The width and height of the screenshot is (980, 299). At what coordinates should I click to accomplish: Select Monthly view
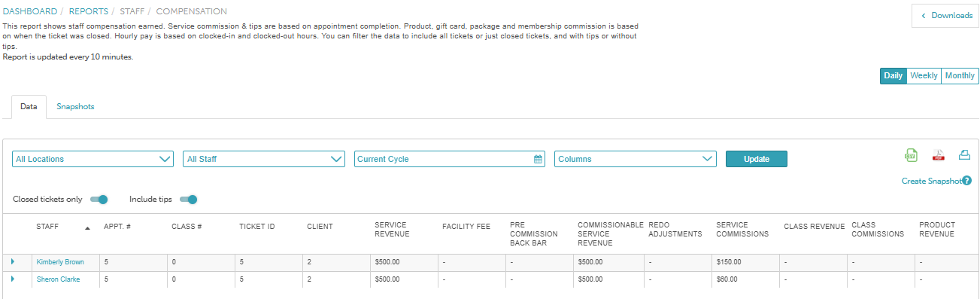click(x=960, y=76)
